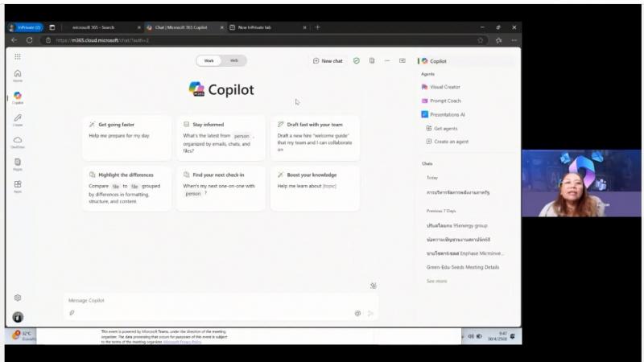Click green shield checkmark icon
Image resolution: width=644 pixels, height=362 pixels.
pos(356,61)
